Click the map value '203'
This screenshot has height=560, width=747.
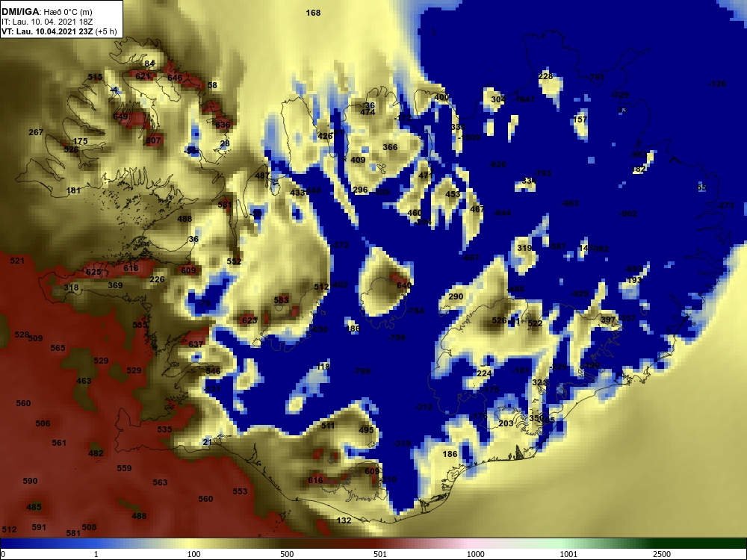tap(506, 423)
